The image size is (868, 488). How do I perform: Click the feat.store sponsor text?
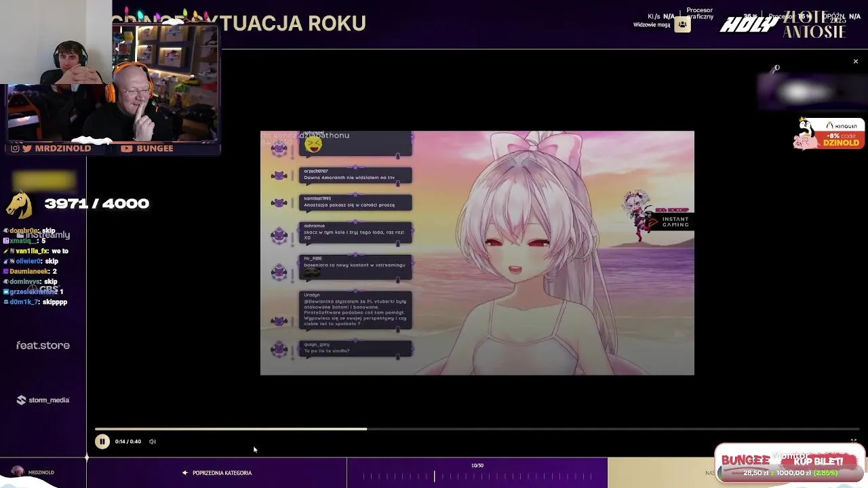click(43, 346)
